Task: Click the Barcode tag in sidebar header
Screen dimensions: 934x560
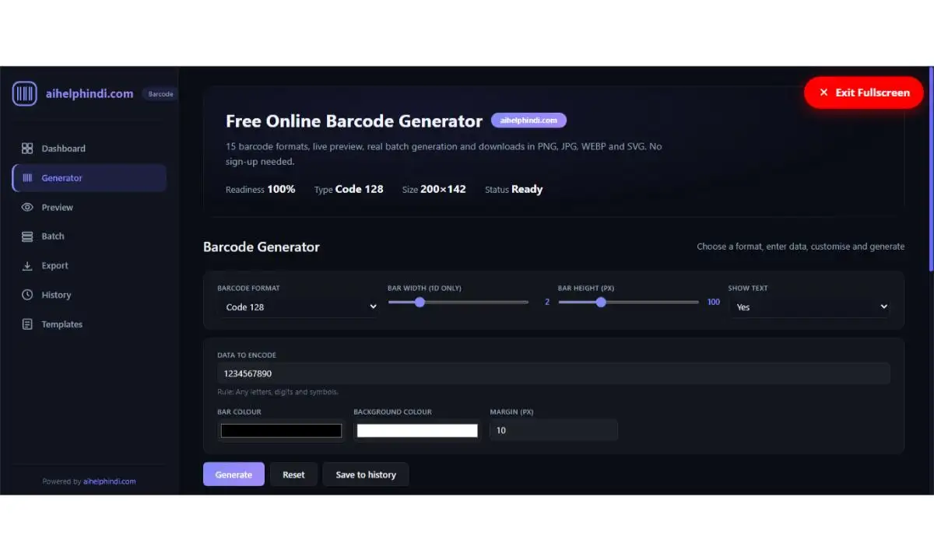Action: click(x=160, y=94)
